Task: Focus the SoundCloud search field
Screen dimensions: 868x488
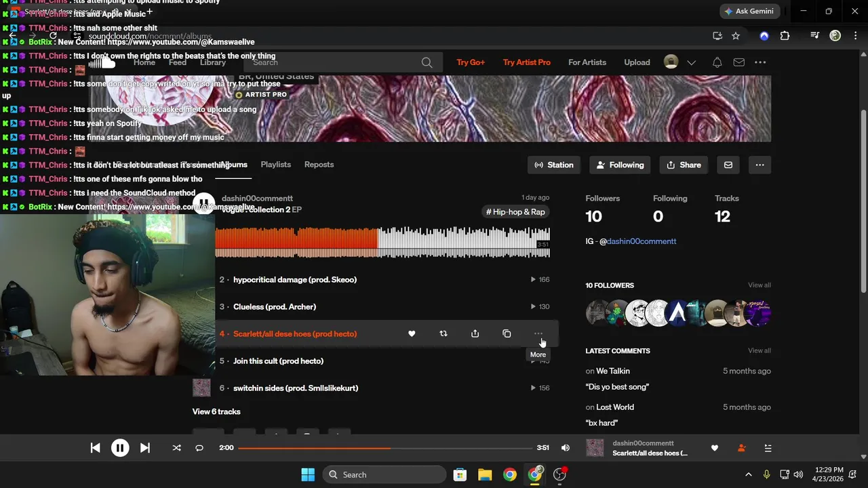Action: pyautogui.click(x=342, y=62)
